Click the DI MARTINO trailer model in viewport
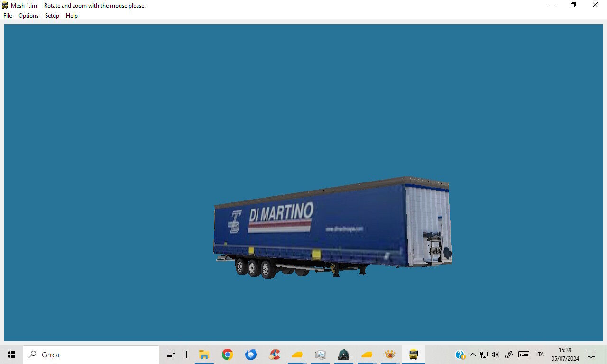Screen dimensions: 607x364 [333, 227]
